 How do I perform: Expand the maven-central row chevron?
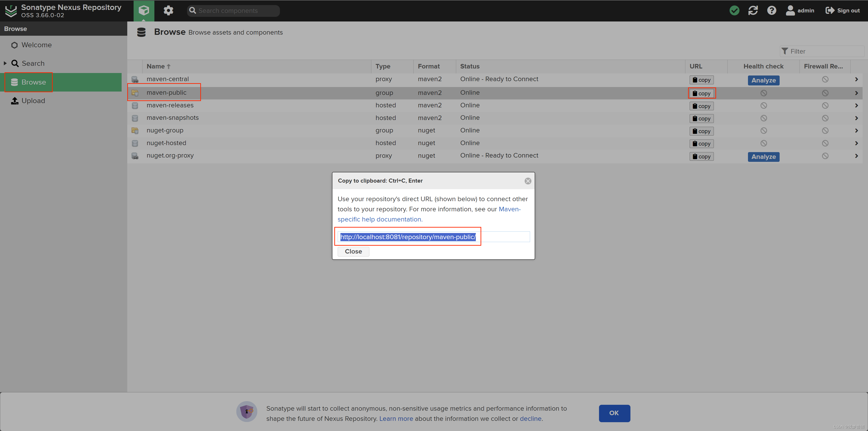(x=856, y=80)
